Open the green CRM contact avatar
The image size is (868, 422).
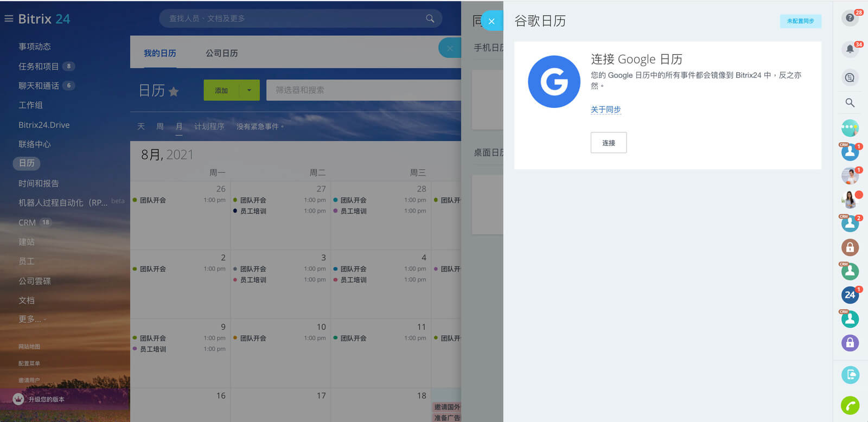click(850, 271)
